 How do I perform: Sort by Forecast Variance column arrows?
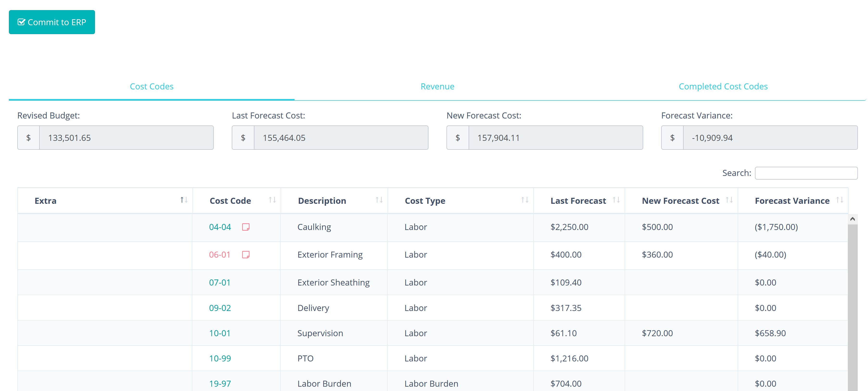click(x=840, y=200)
